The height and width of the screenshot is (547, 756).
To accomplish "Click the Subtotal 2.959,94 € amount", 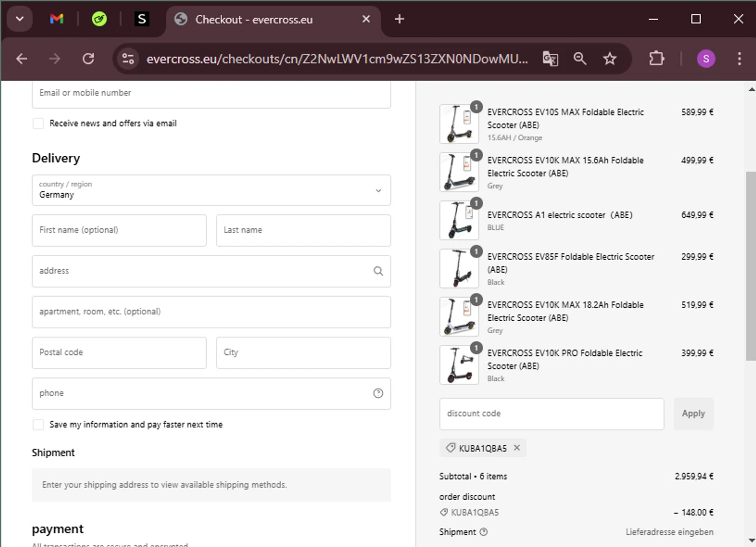I will pyautogui.click(x=694, y=476).
